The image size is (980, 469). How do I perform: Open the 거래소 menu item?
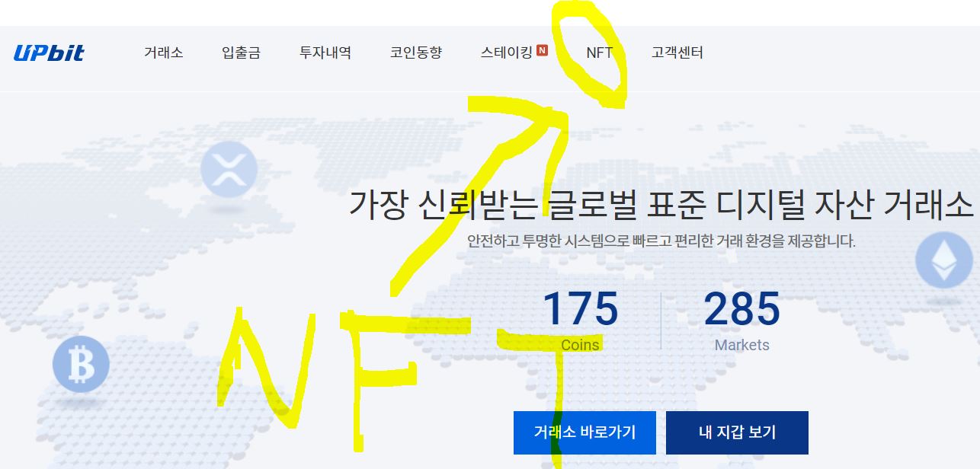(x=163, y=53)
